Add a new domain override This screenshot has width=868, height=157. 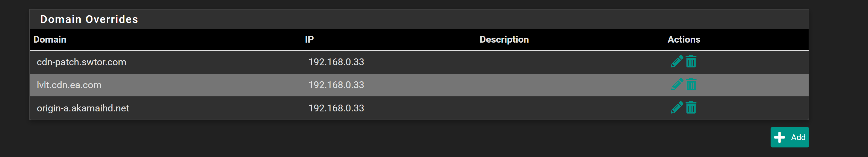tap(789, 137)
